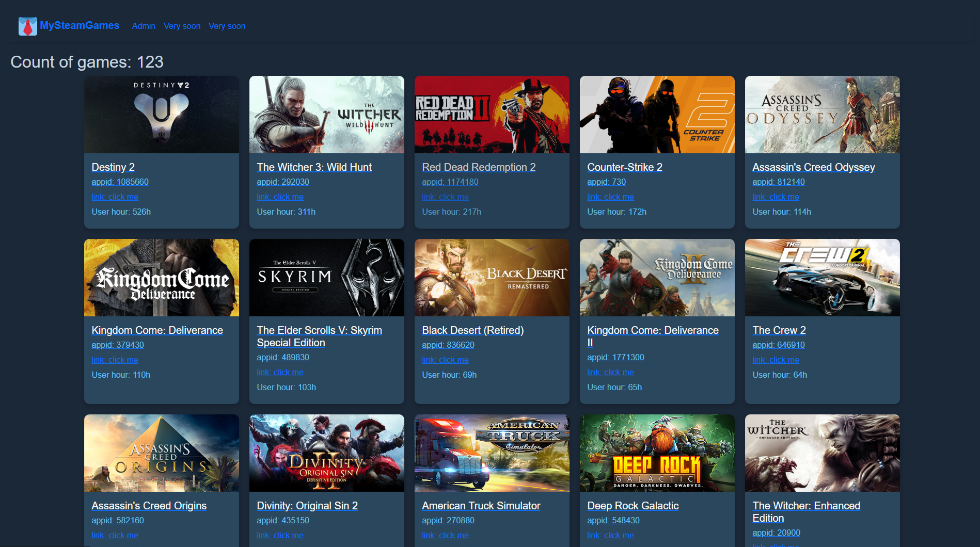
Task: Open The Witcher 3: Wild Hunt cover
Action: tap(327, 115)
